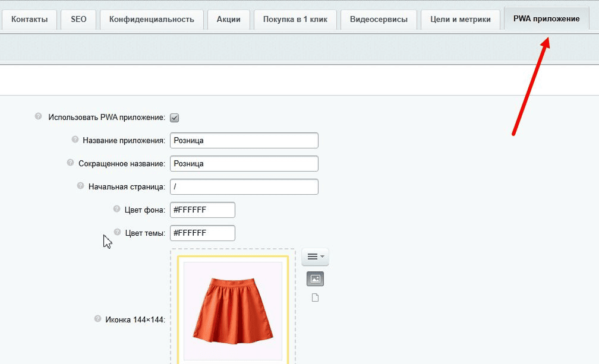Click the image gallery icon near thumbnail
This screenshot has height=364, width=599.
[x=315, y=278]
